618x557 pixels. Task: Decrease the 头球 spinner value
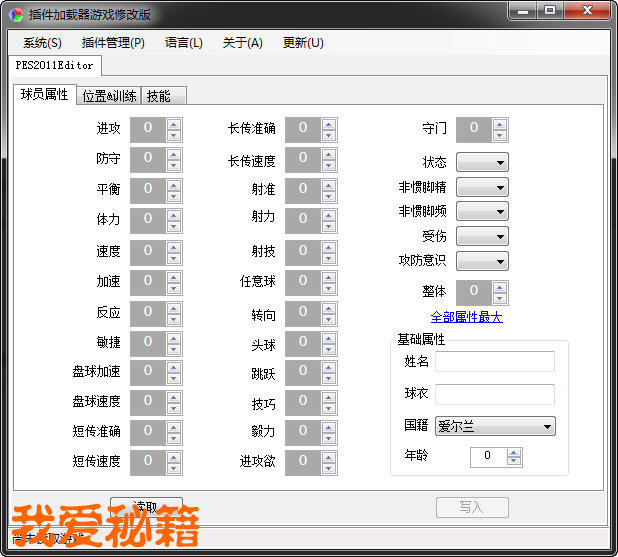pyautogui.click(x=329, y=350)
